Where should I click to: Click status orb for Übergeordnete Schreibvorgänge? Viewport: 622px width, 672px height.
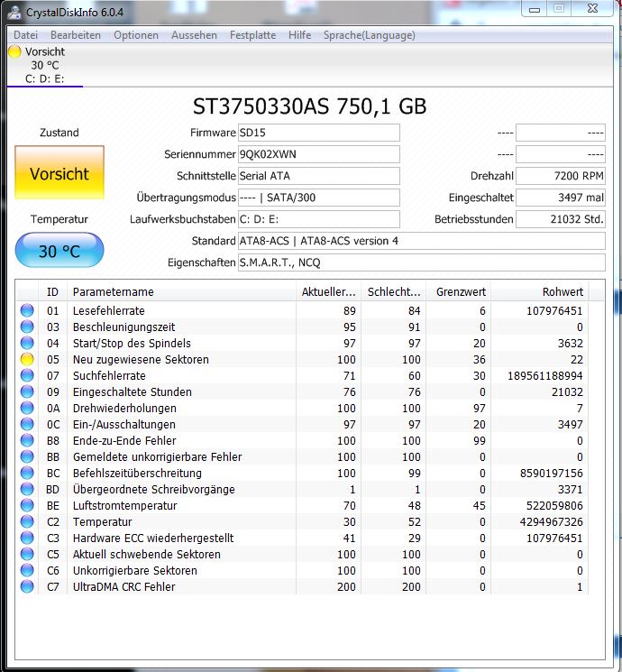[x=27, y=489]
